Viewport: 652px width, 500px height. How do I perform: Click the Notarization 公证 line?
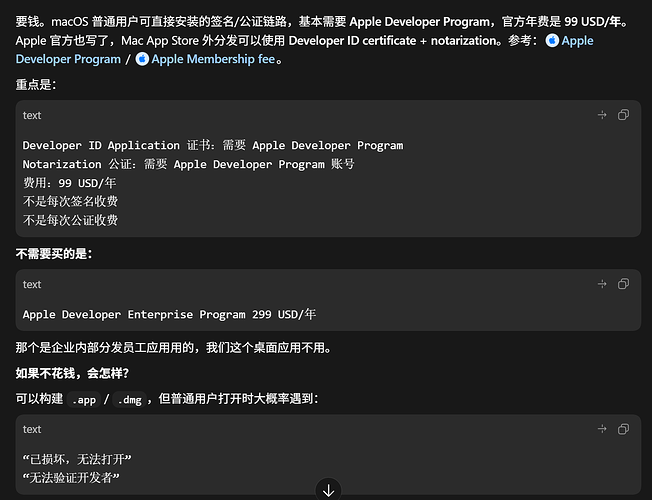[188, 164]
